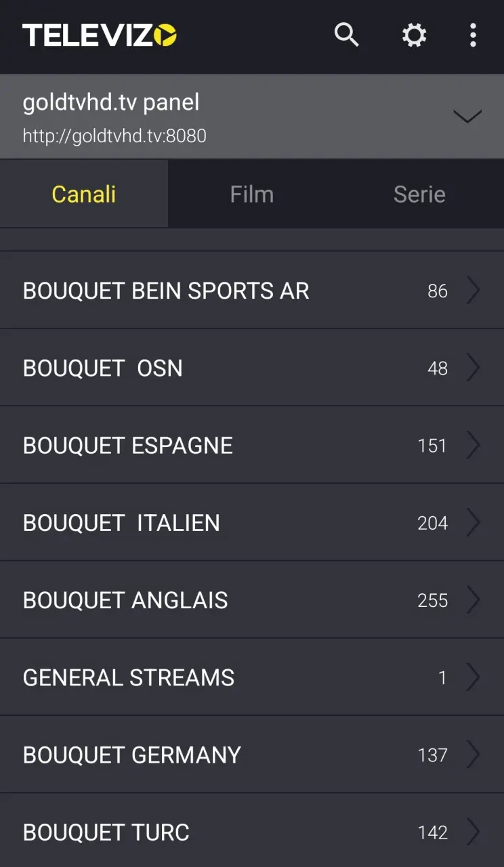The height and width of the screenshot is (867, 504).
Task: Open settings via the gear icon
Action: 414,35
